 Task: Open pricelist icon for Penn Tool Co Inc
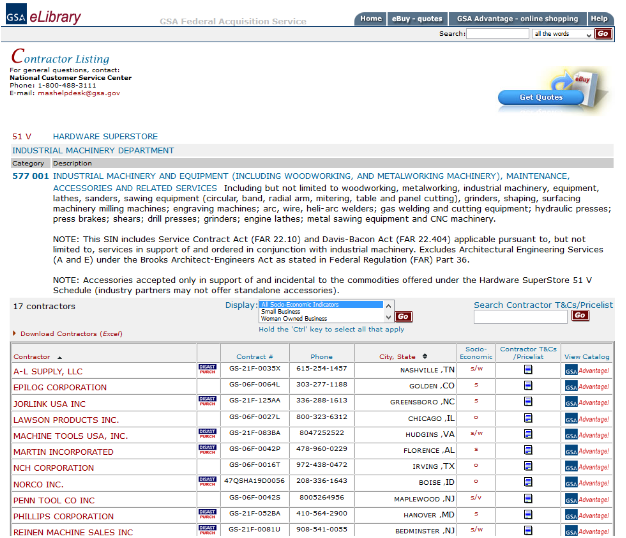(x=528, y=498)
